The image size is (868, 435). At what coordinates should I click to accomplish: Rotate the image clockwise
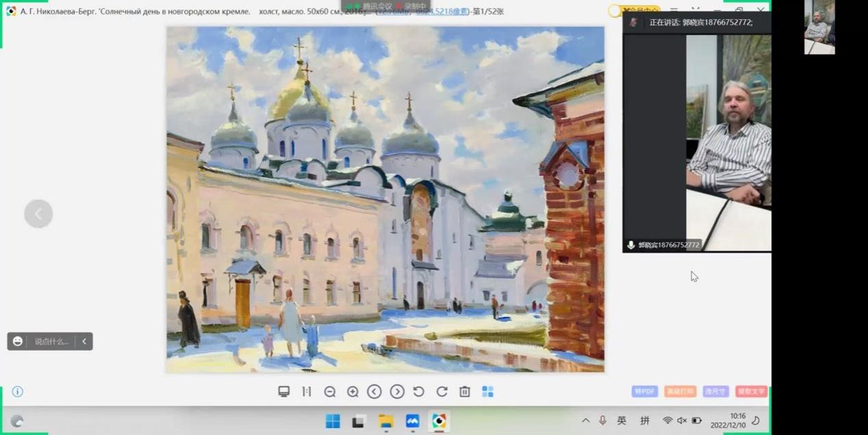(442, 392)
